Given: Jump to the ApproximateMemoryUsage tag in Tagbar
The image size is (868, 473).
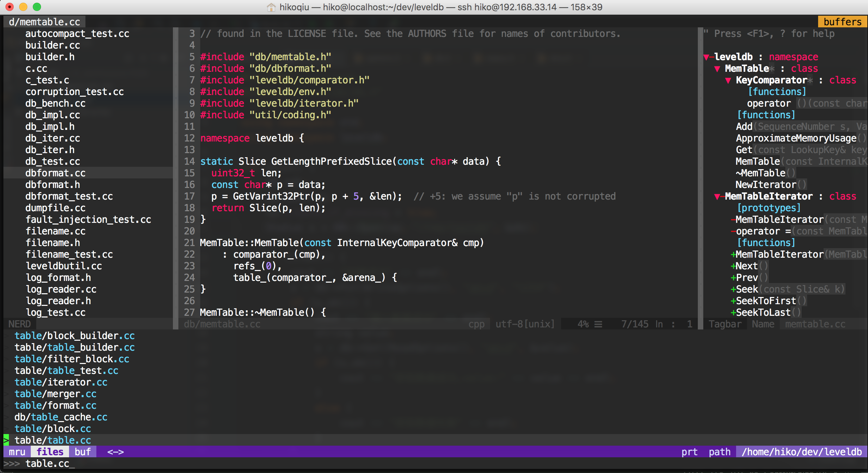Looking at the screenshot, I should point(796,138).
